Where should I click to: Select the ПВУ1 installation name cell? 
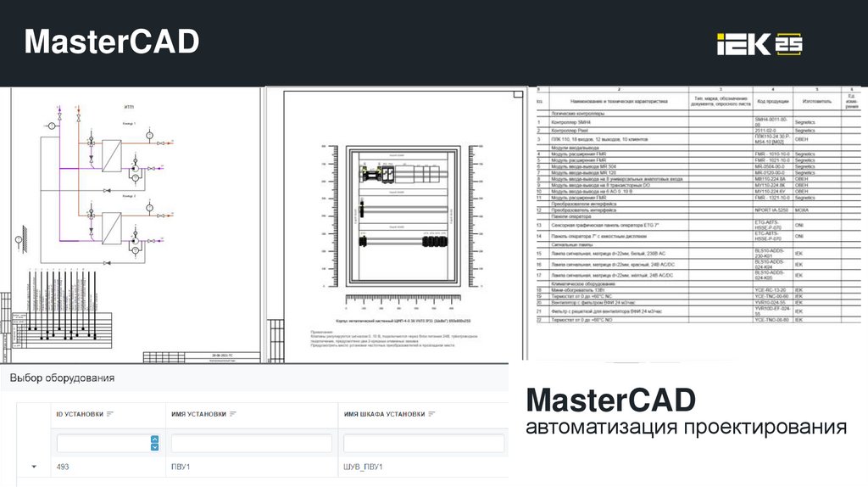[181, 467]
